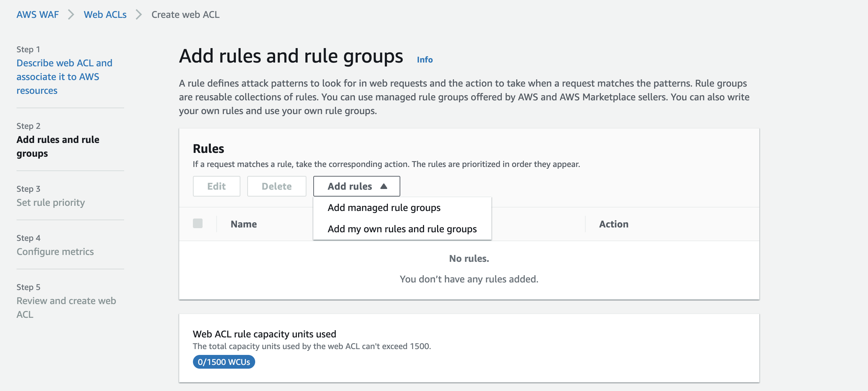The width and height of the screenshot is (868, 391).
Task: Click the chevron after Web ACLs breadcrumb
Action: (139, 15)
